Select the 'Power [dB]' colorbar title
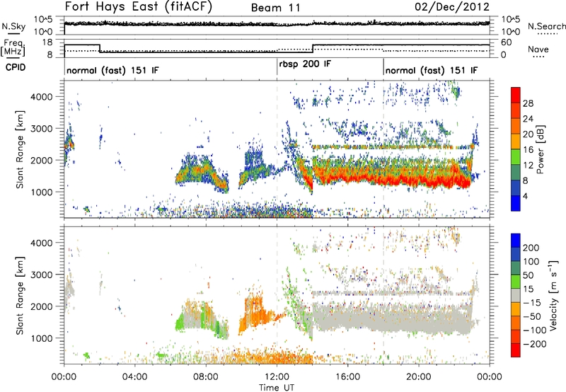This screenshot has width=566, height=392. [x=541, y=149]
